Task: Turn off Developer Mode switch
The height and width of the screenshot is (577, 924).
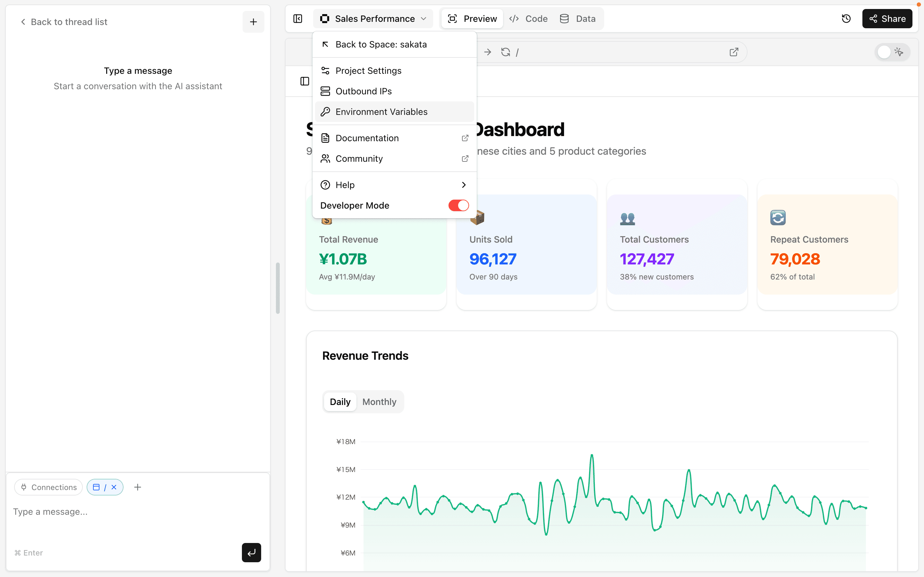Action: pyautogui.click(x=458, y=205)
